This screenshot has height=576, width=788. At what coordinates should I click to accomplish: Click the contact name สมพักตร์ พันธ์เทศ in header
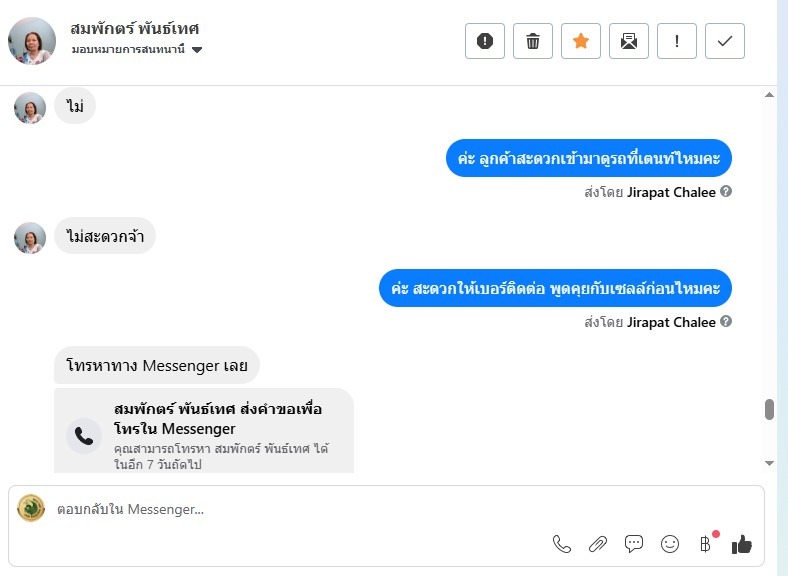click(135, 28)
